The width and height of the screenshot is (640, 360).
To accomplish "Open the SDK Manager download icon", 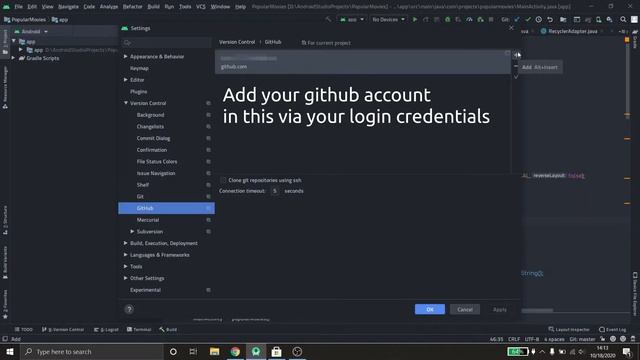I will click(x=609, y=19).
